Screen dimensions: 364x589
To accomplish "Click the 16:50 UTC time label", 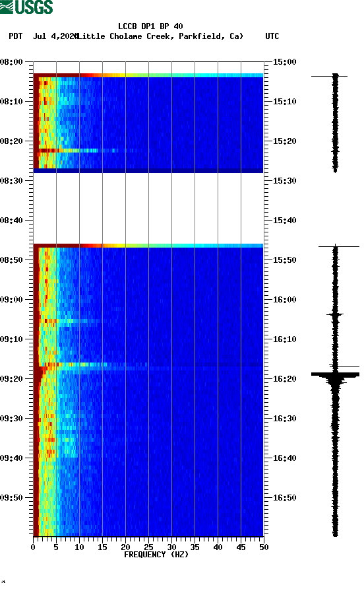I will [x=284, y=498].
